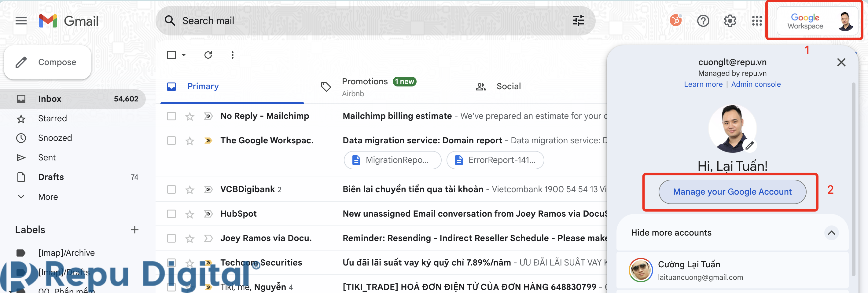The image size is (868, 293).
Task: Open the Inbox folder
Action: [73, 99]
